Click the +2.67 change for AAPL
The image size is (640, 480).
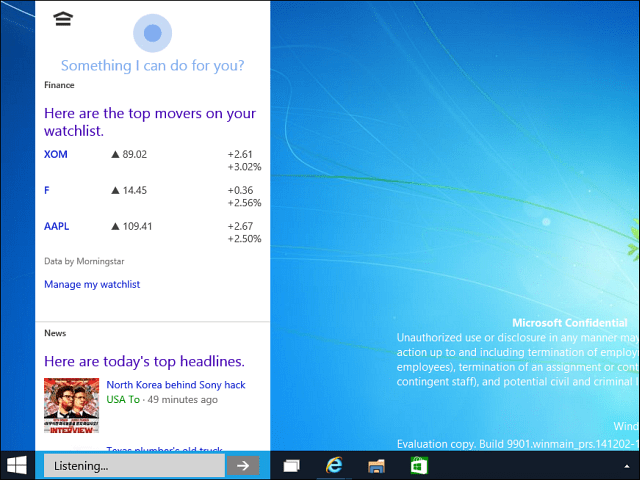[240, 226]
